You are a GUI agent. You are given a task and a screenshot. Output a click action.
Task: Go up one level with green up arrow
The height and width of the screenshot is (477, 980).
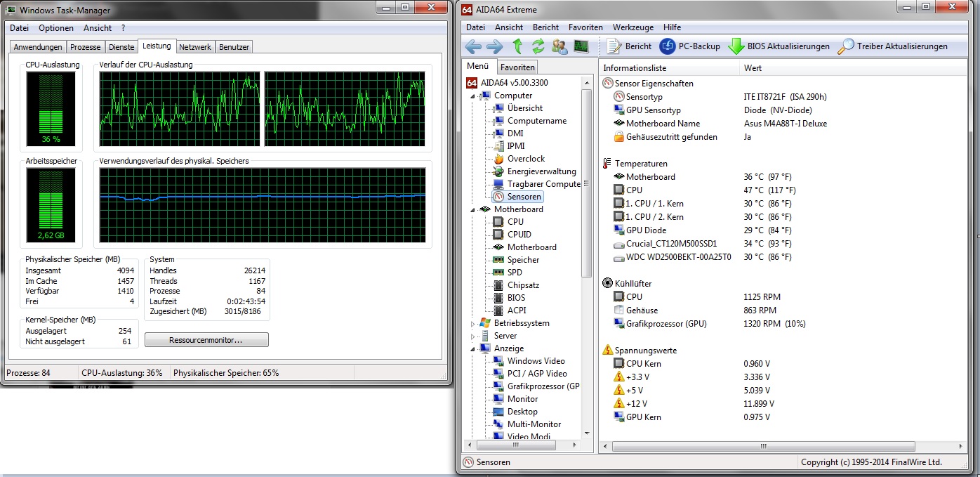517,46
